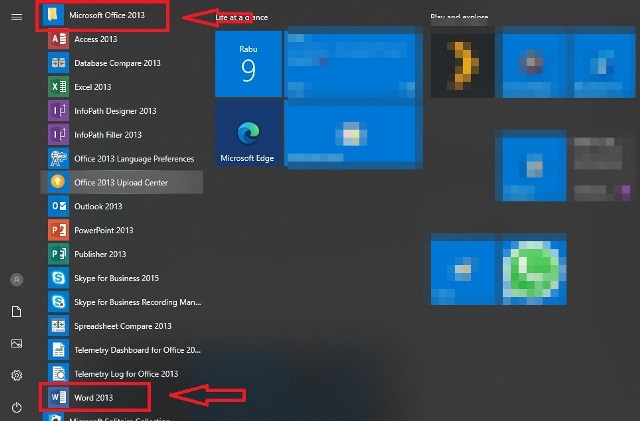Launch Outlook 2013 via its icon
Image resolution: width=640 pixels, height=421 pixels.
coord(58,206)
